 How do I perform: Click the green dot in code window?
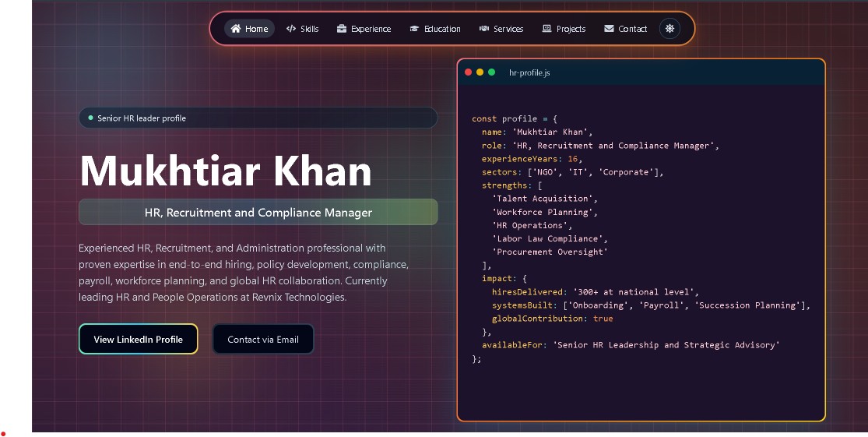point(491,72)
